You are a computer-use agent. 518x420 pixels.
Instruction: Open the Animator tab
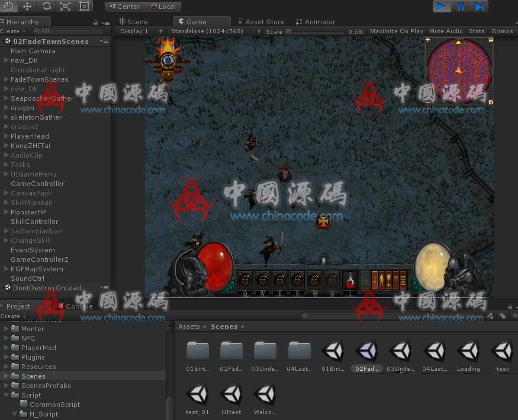point(316,22)
